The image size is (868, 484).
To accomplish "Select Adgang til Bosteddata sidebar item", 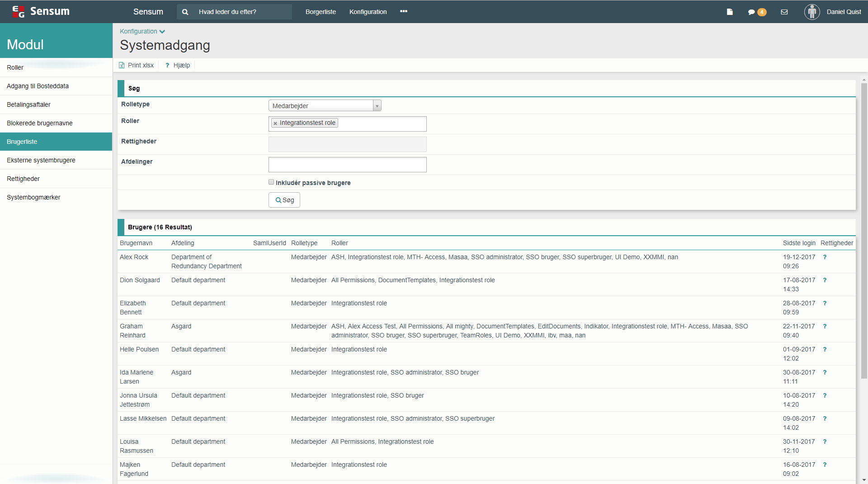I will click(56, 86).
